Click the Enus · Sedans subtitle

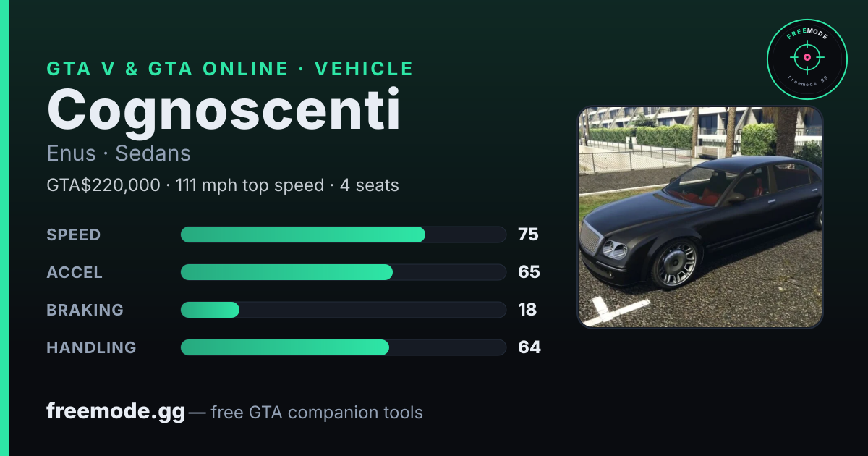coord(119,153)
